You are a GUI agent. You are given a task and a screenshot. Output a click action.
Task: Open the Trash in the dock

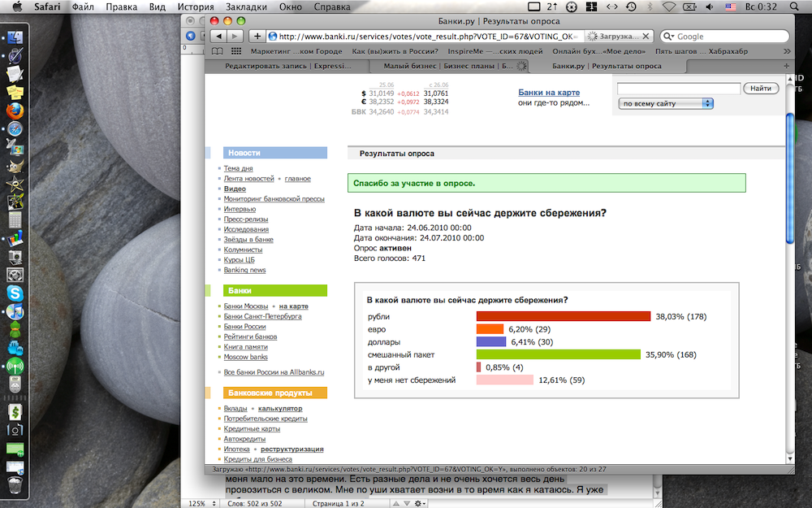(x=15, y=486)
